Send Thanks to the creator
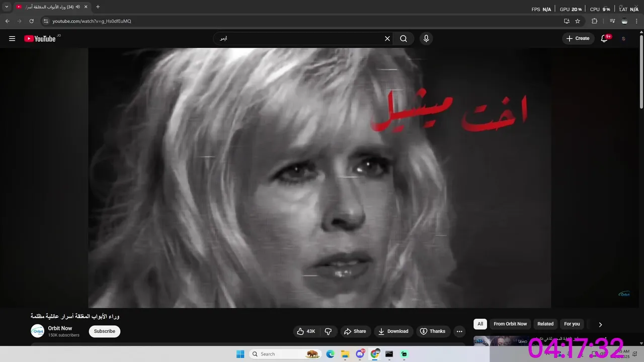 point(433,331)
